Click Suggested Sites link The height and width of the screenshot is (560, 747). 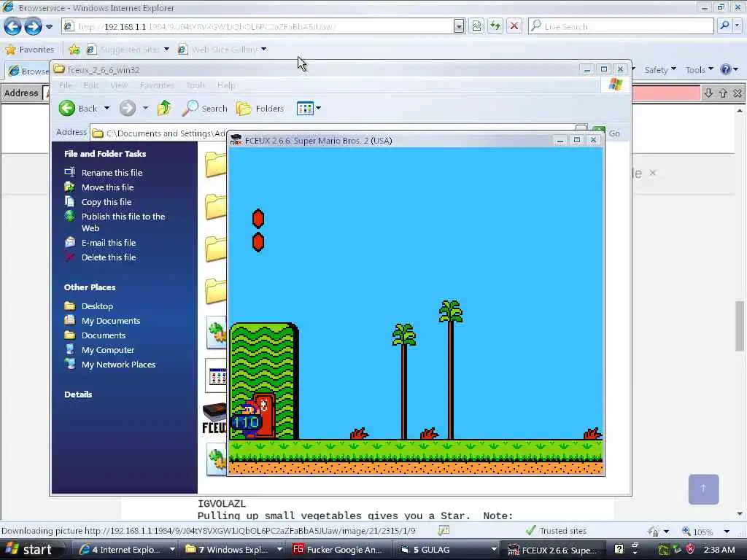[128, 49]
